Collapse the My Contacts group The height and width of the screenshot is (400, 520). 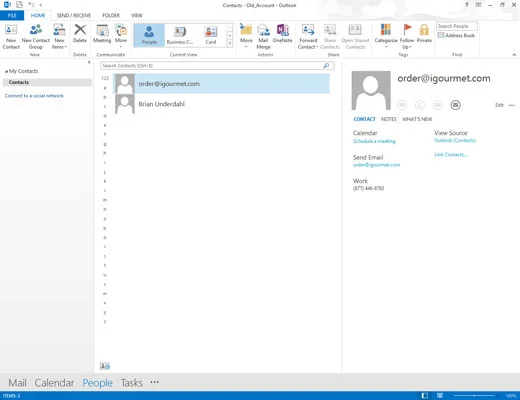click(6, 71)
